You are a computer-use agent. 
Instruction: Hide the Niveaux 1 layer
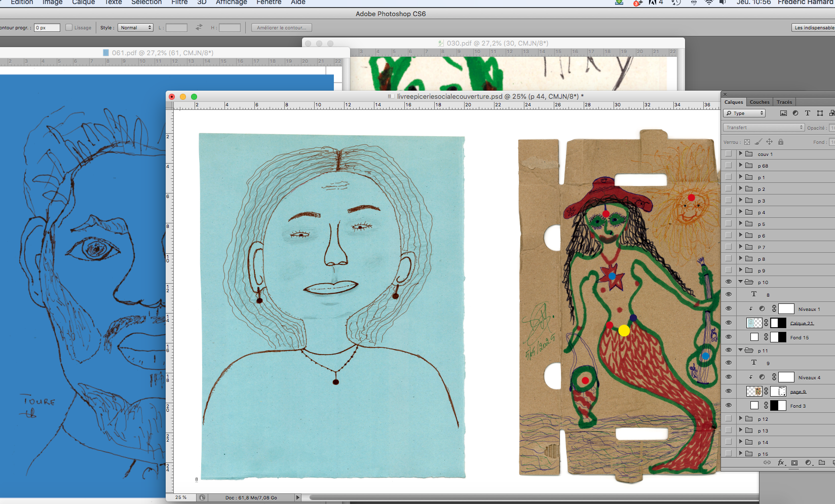pyautogui.click(x=729, y=308)
